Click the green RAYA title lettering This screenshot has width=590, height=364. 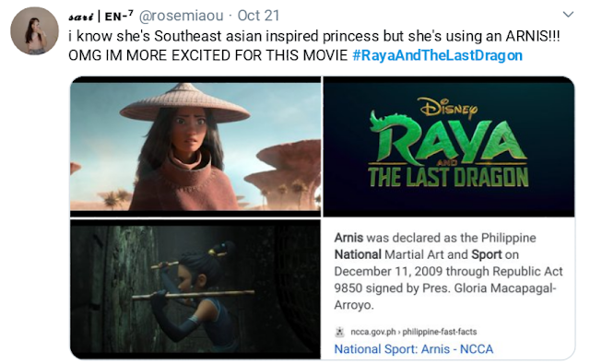click(x=448, y=141)
